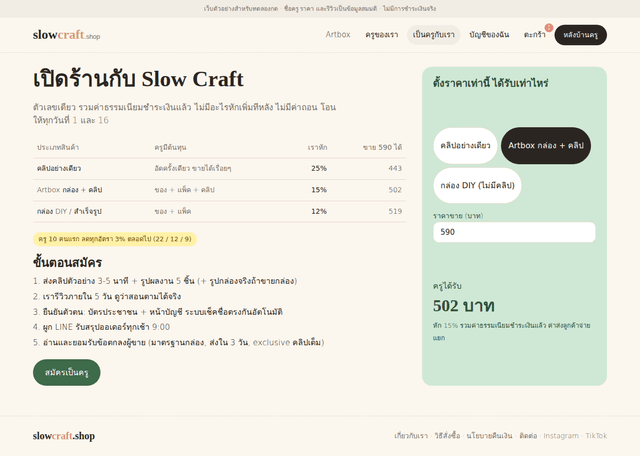Click step 4 ผูก LINE text
Screen dimensions: 640x456
[x=106, y=327]
